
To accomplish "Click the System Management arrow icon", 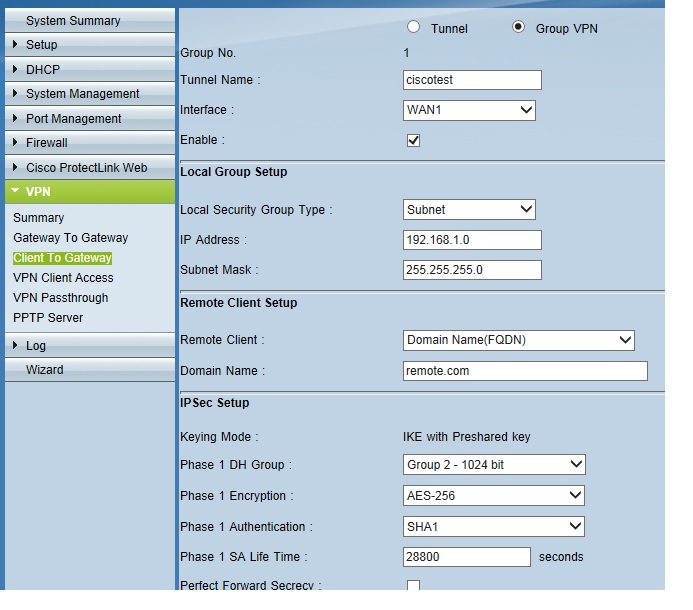I will click(x=15, y=93).
